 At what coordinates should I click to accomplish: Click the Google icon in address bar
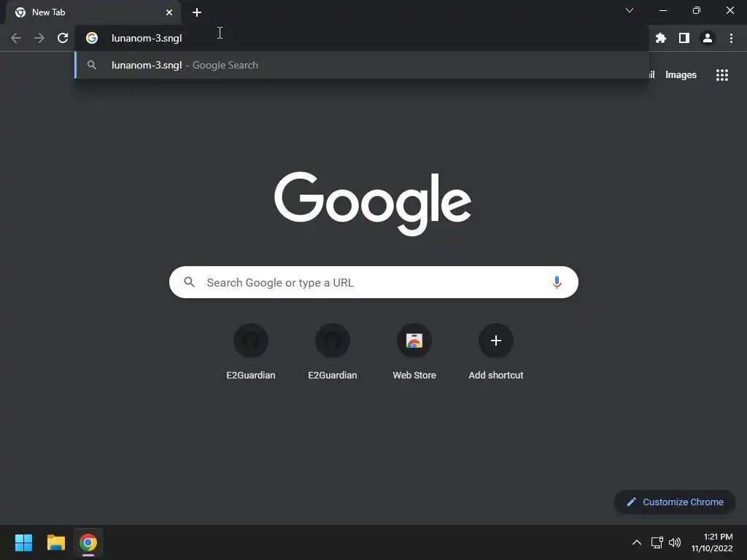[92, 38]
